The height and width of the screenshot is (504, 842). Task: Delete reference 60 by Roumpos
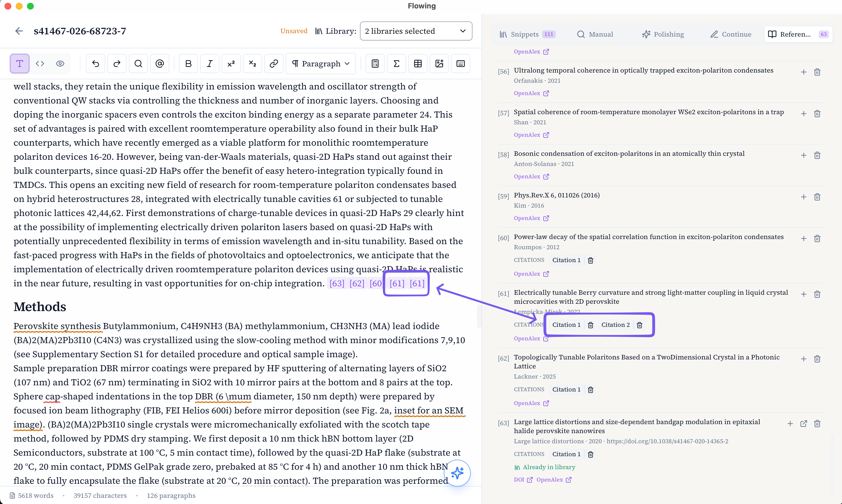coord(817,238)
